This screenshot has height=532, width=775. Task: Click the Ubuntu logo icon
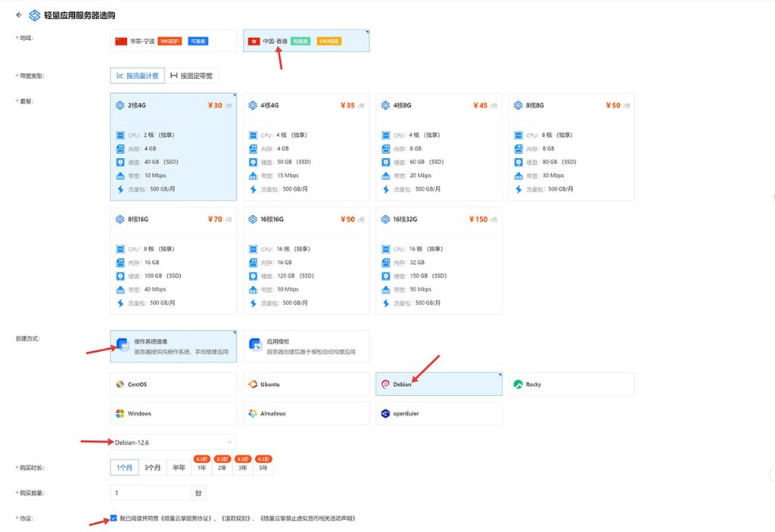coord(253,384)
